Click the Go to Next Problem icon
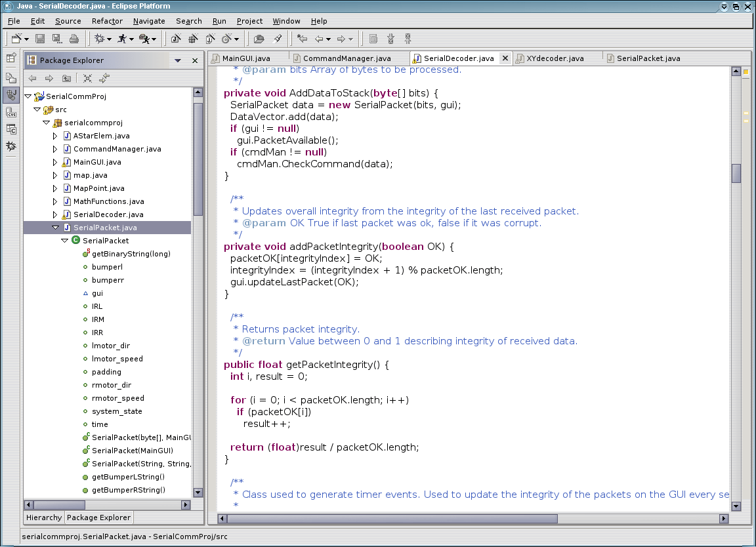The image size is (756, 547). pyautogui.click(x=390, y=39)
